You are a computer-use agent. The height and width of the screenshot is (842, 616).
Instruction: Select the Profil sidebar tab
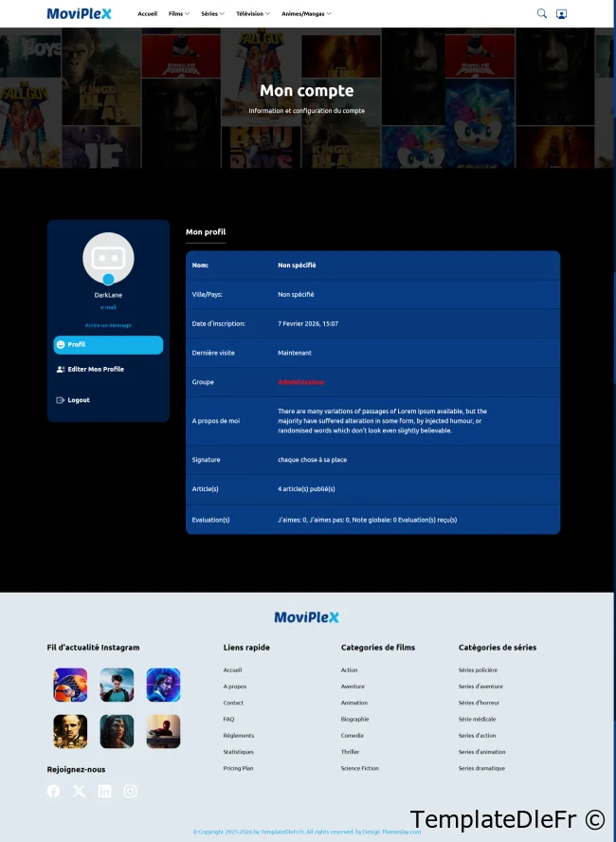click(x=108, y=345)
